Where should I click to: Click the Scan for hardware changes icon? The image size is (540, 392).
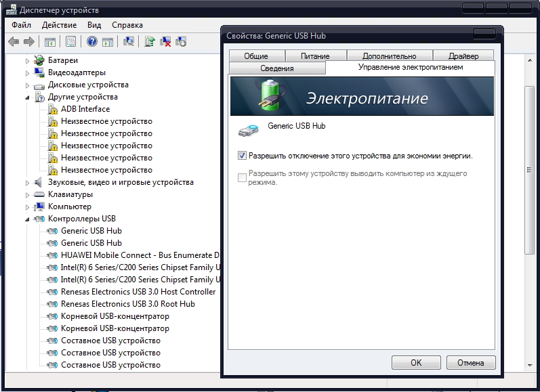tap(129, 42)
